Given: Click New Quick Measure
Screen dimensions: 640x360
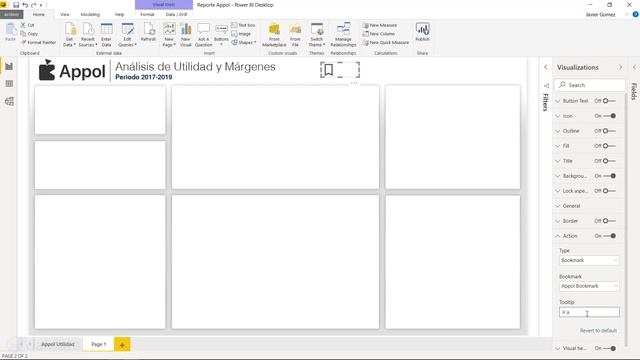Looking at the screenshot, I should (386, 42).
